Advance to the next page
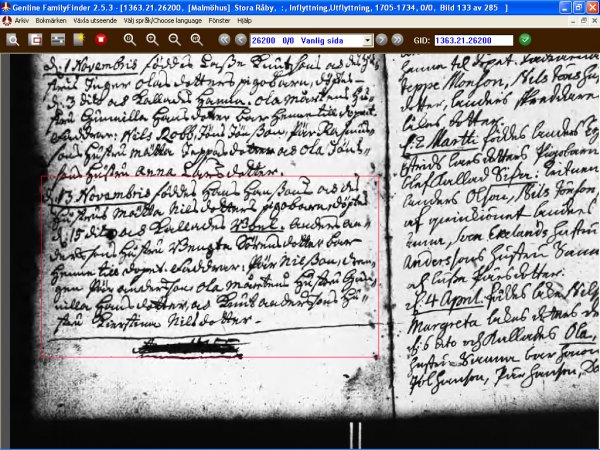The image size is (600, 450). 381,39
